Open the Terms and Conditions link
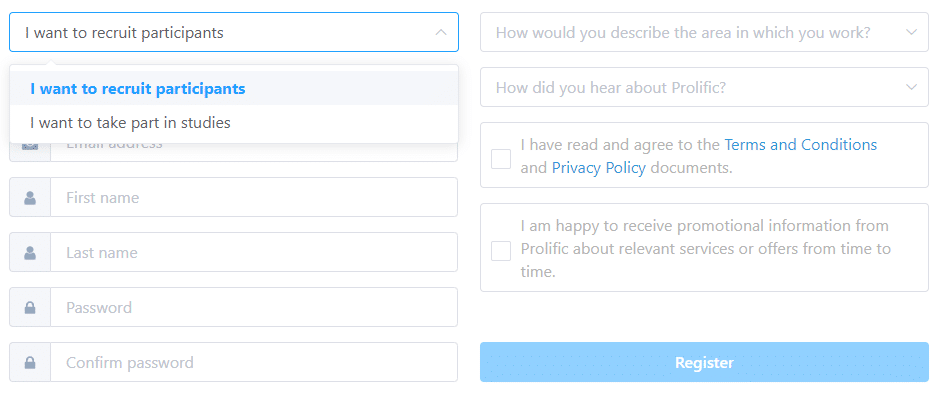The height and width of the screenshot is (401, 948). [800, 145]
